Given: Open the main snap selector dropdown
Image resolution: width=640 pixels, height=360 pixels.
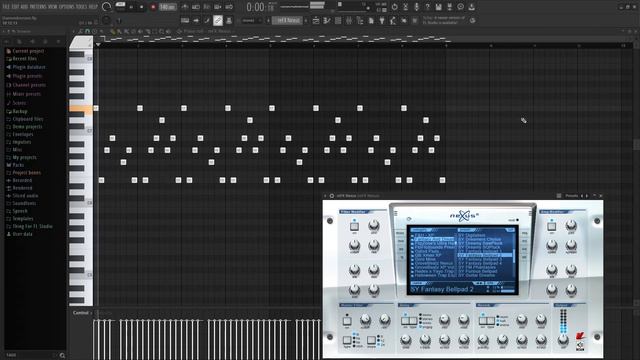Looking at the screenshot, I should click(x=251, y=20).
